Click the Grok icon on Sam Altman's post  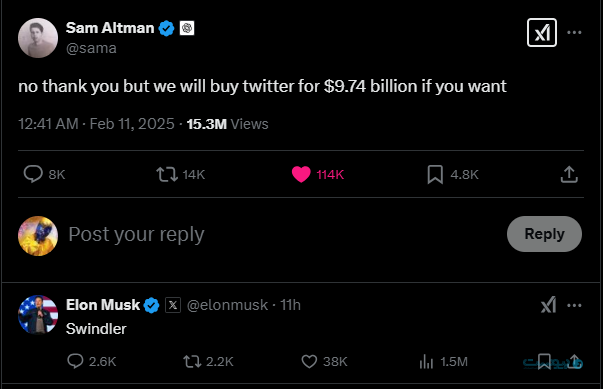(x=541, y=33)
